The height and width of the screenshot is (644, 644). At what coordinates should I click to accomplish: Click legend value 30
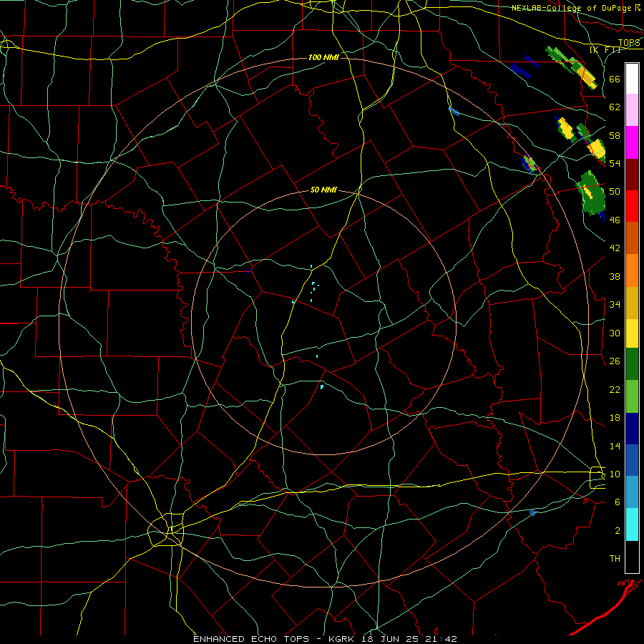(x=615, y=333)
